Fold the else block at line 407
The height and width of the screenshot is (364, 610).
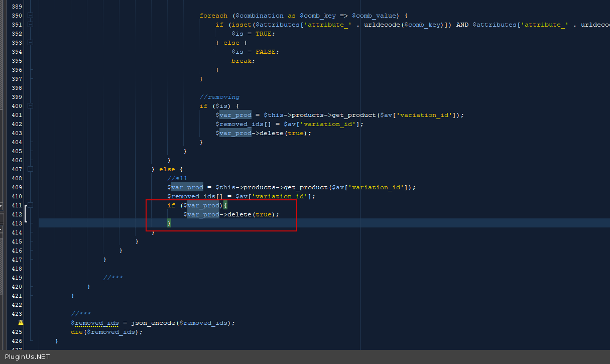[x=31, y=169]
